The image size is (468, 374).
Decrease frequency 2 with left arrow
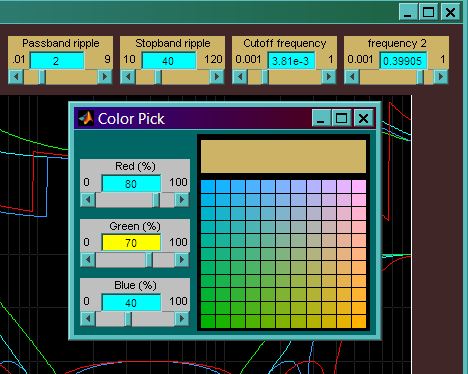[352, 77]
